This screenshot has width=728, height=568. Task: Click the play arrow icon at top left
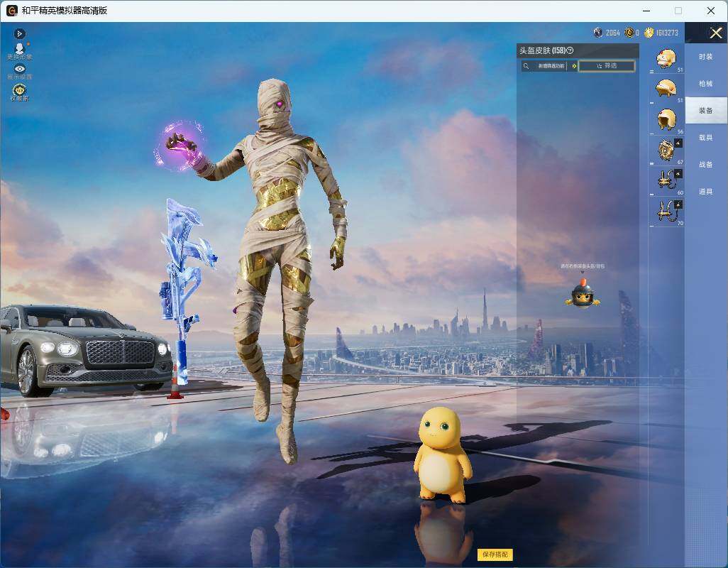[19, 33]
